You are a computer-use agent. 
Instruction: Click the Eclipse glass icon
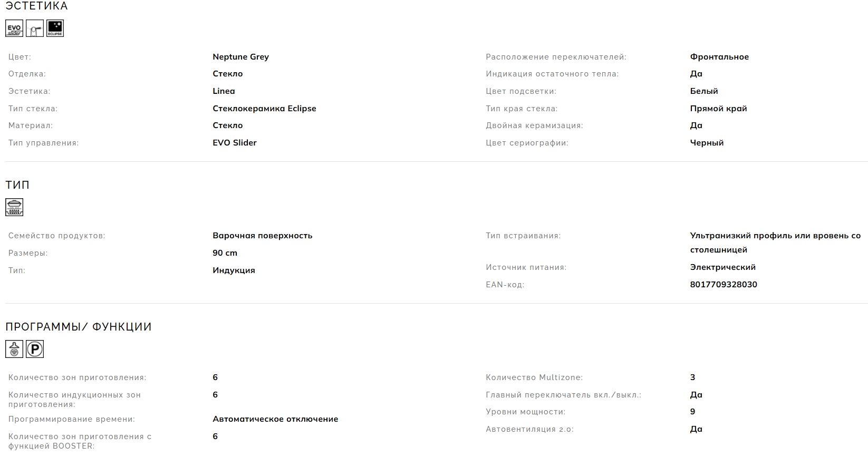pyautogui.click(x=55, y=28)
